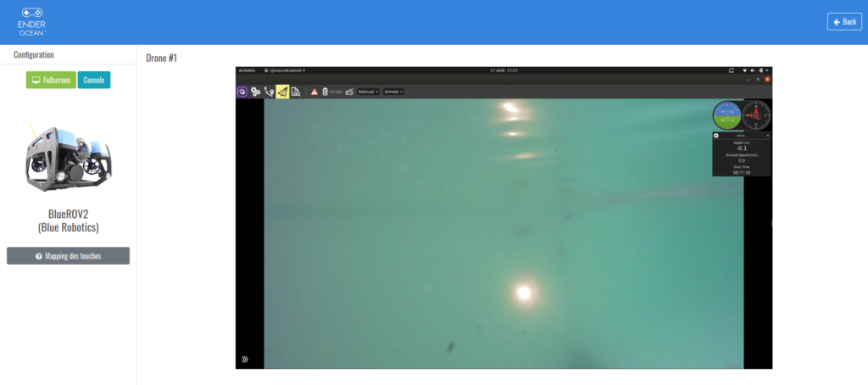Screen dimensions: 868x385
Task: Go back using the Back button
Action: 844,22
